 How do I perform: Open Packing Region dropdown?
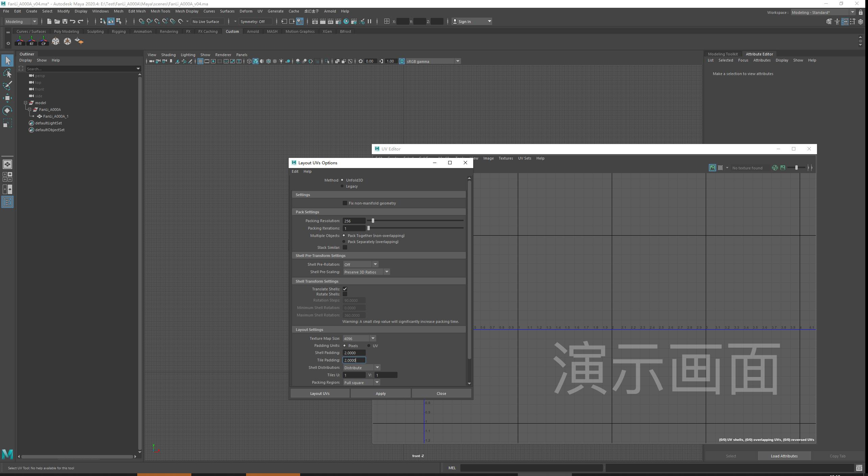(362, 382)
